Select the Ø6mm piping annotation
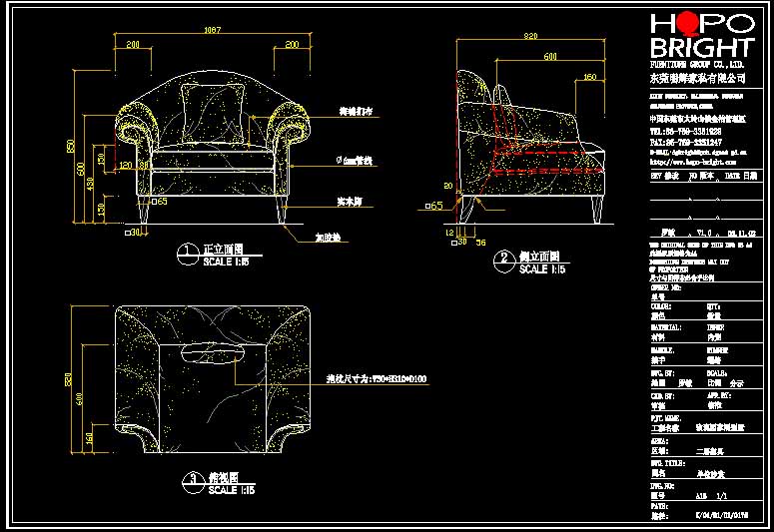Image resolution: width=774 pixels, height=532 pixels. click(354, 161)
